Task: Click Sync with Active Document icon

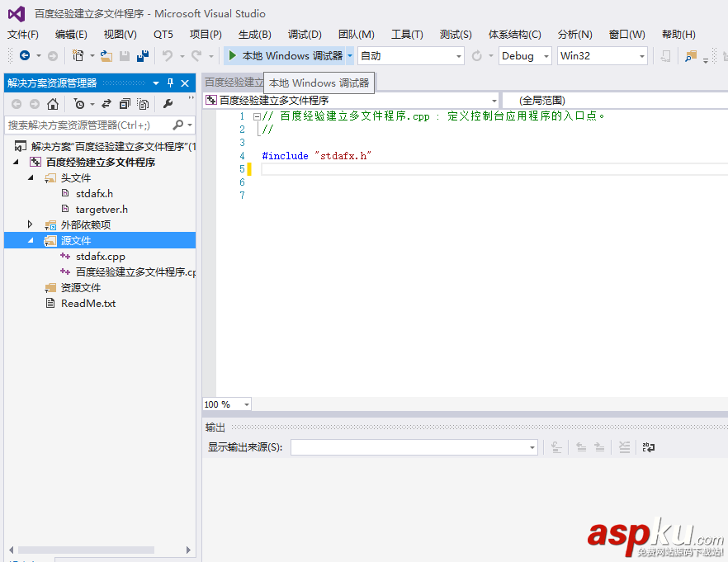Action: click(x=106, y=104)
